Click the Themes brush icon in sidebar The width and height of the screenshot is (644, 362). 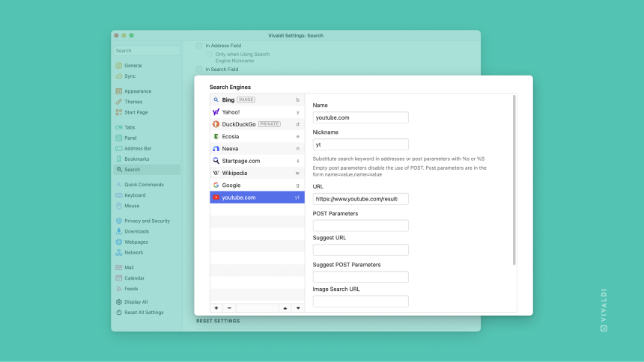(x=119, y=102)
